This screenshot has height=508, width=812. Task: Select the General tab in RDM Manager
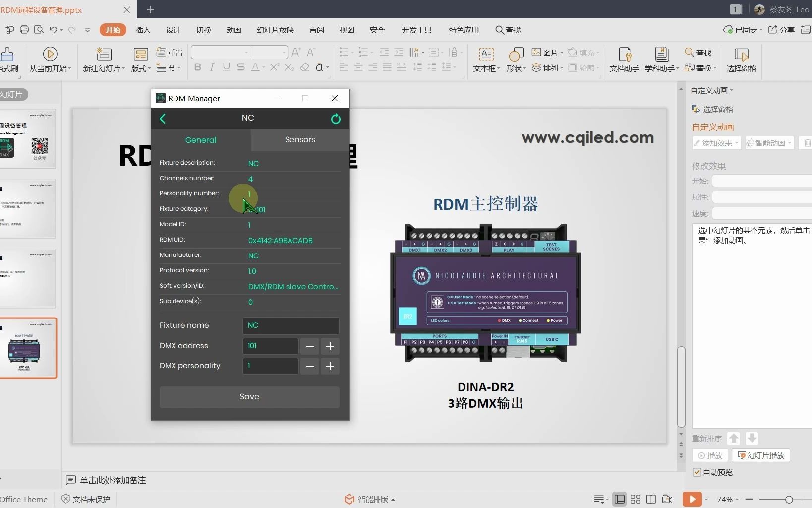[x=201, y=140]
